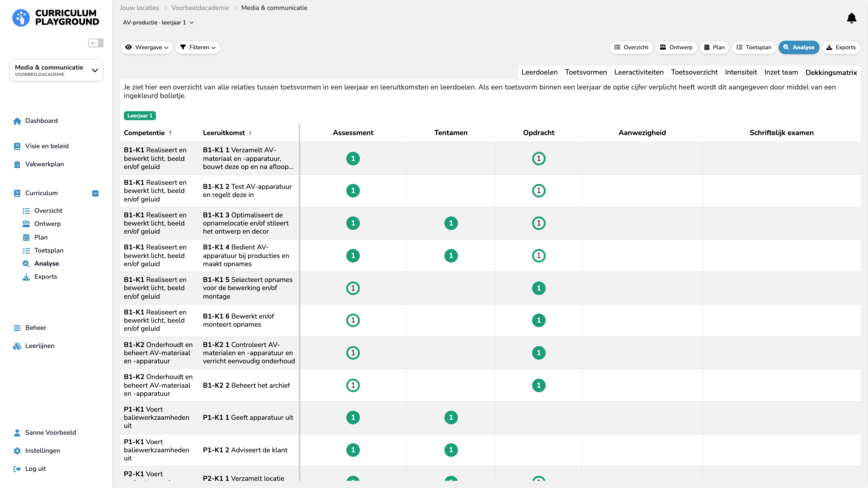This screenshot has height=488, width=868.
Task: Click the Analyse button in top toolbar
Action: 799,47
